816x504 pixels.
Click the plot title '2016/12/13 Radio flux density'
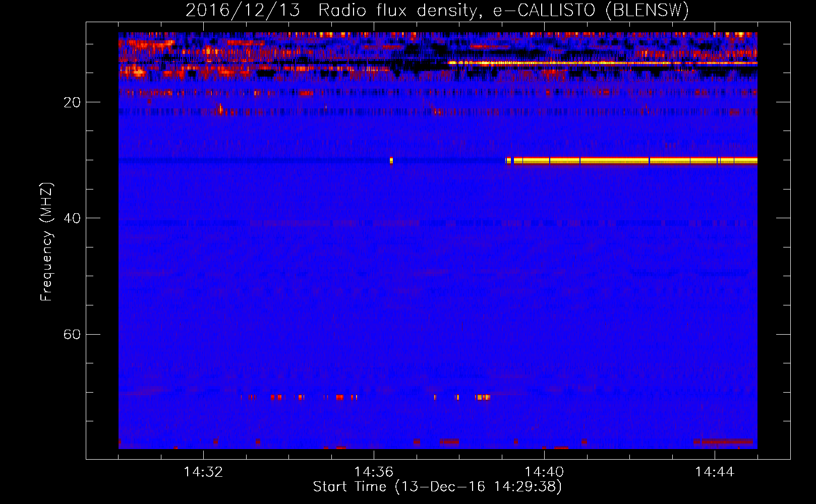point(437,10)
